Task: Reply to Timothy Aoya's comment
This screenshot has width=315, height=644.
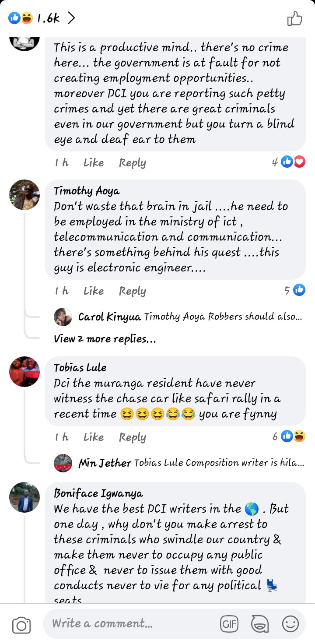Action: [133, 292]
